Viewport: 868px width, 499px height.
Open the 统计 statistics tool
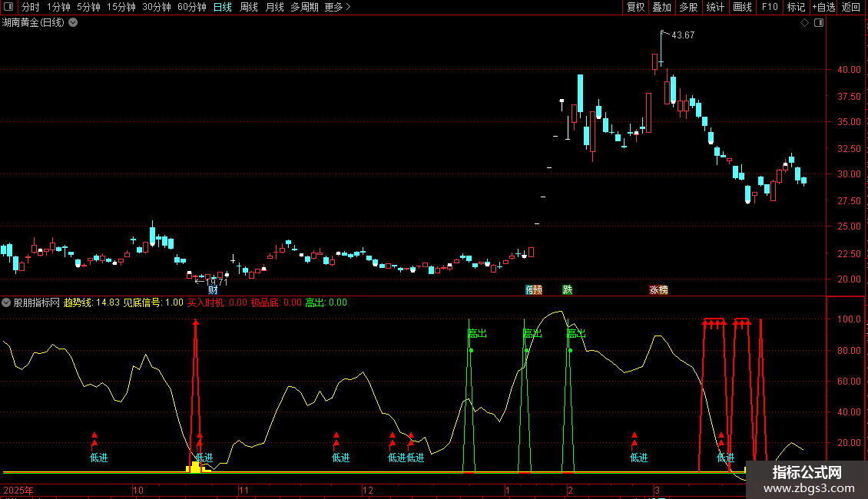point(715,7)
